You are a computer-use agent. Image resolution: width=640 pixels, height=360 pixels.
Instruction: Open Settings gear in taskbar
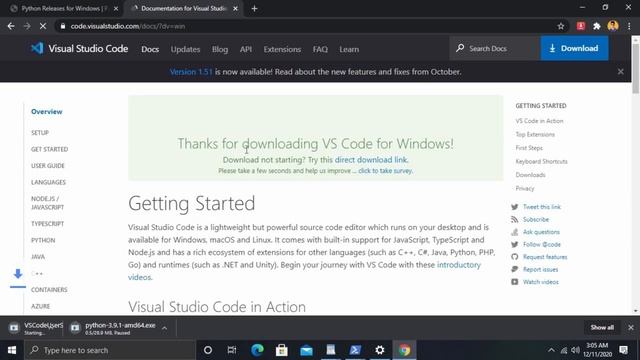[380, 350]
